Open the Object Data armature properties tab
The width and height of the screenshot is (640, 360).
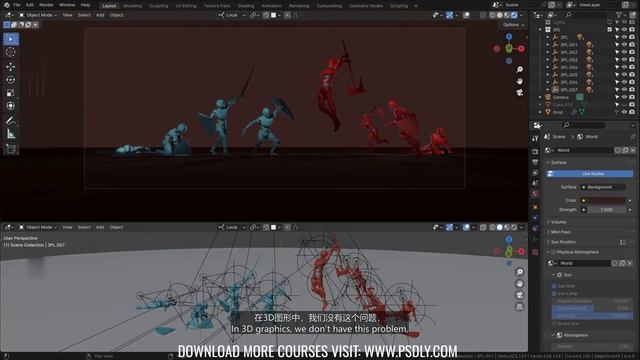coord(535,239)
